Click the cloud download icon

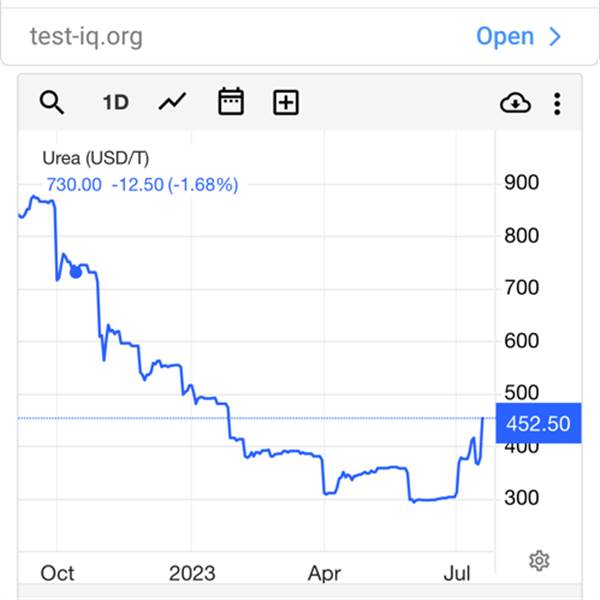coord(515,102)
